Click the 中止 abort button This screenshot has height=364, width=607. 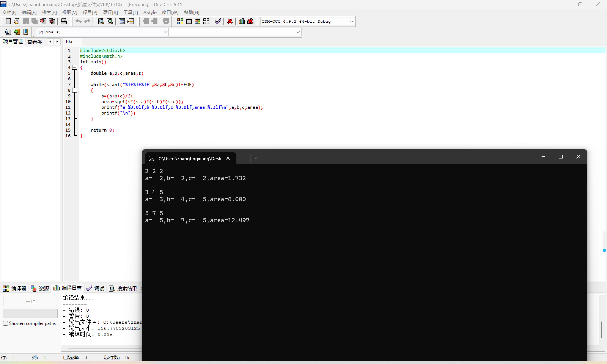pos(30,301)
